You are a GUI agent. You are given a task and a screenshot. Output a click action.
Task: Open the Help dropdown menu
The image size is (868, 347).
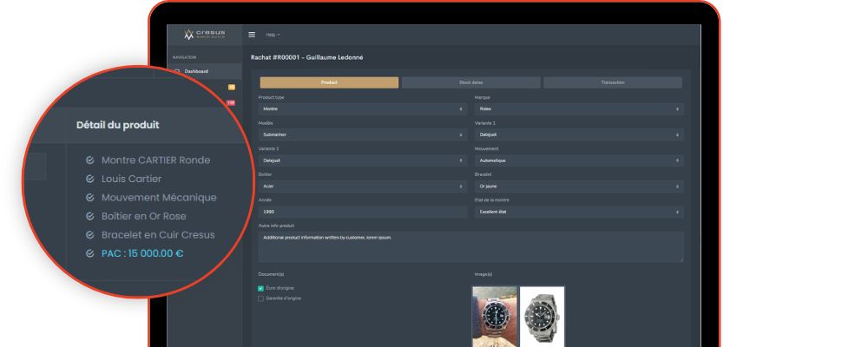pos(273,35)
